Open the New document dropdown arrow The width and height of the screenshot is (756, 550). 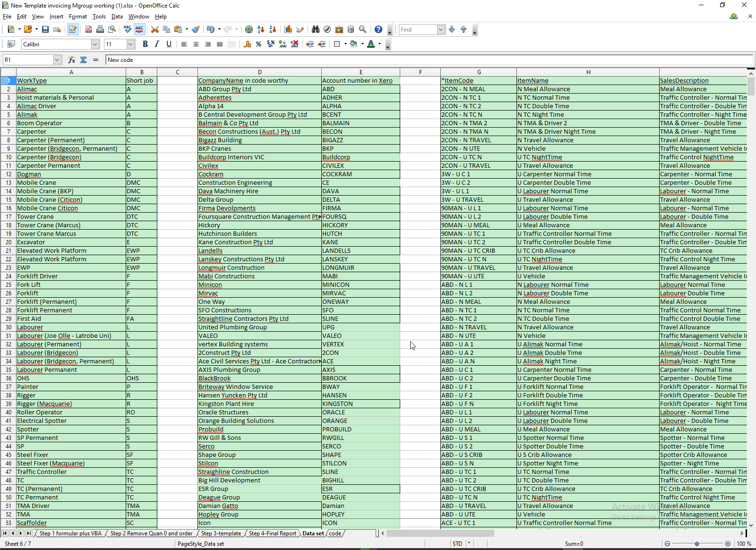point(19,29)
